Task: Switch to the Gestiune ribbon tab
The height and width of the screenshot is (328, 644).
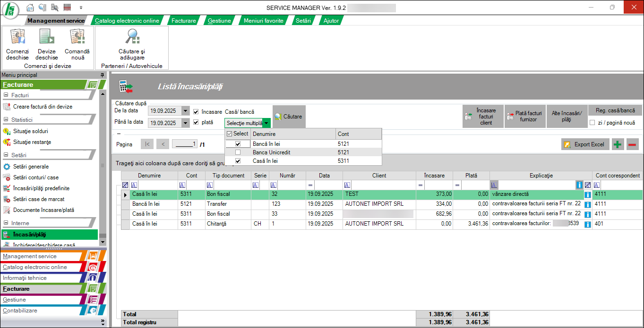Action: click(219, 21)
